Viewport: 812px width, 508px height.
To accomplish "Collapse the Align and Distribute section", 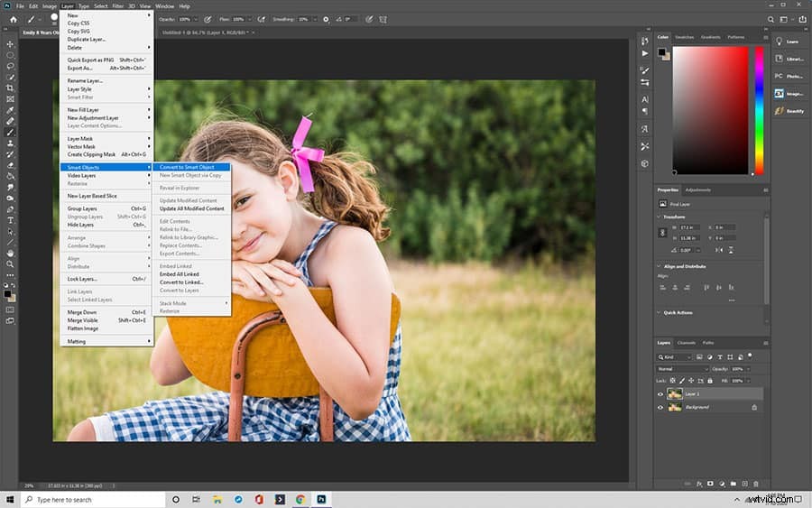I will [x=660, y=266].
